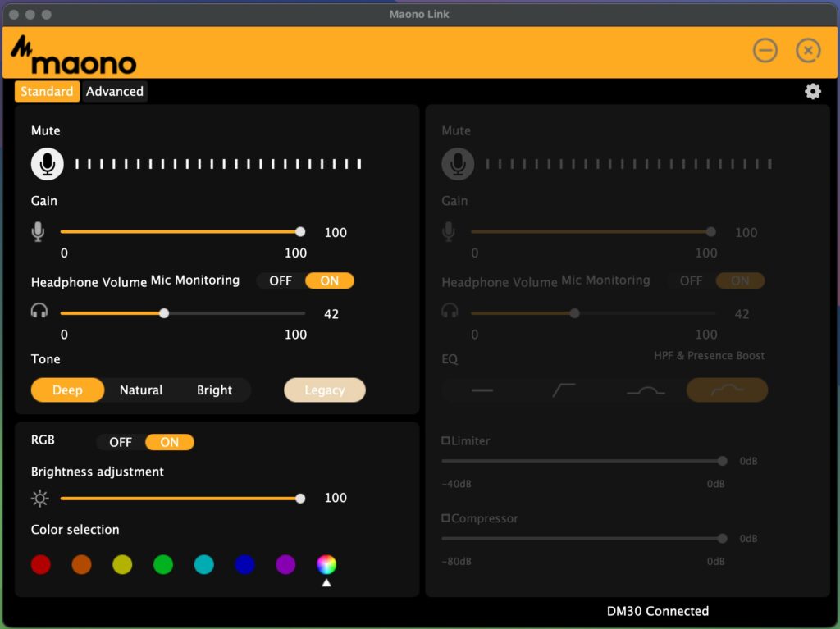Pick the yellow color swatch
Screen dimensions: 840x629
(122, 564)
